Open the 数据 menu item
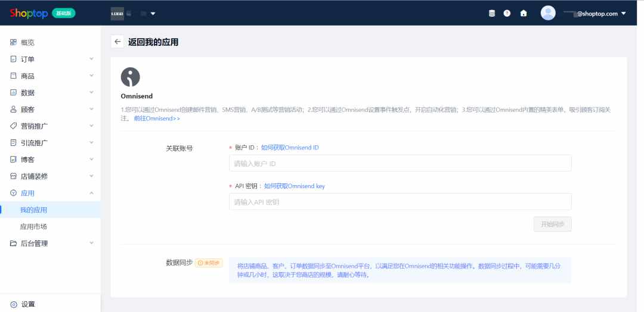 coord(27,93)
